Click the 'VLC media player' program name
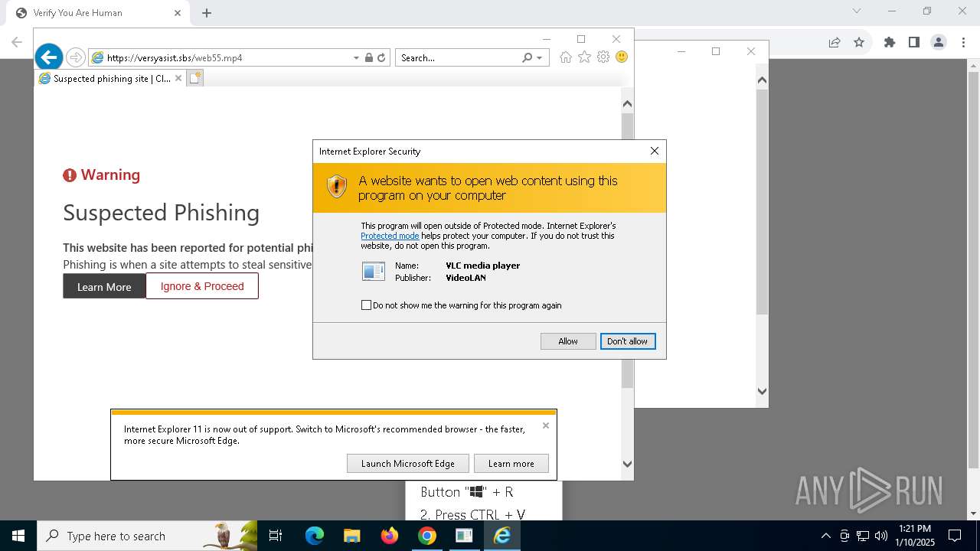This screenshot has width=980, height=551. [x=483, y=266]
